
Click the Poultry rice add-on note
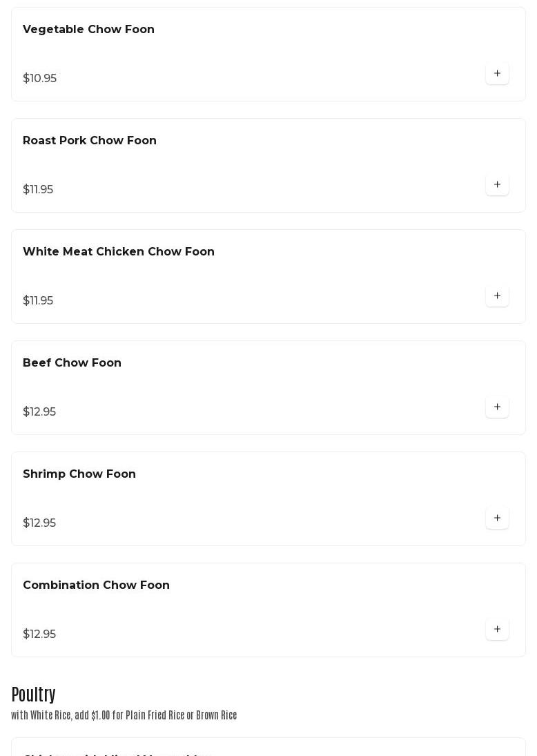124,715
